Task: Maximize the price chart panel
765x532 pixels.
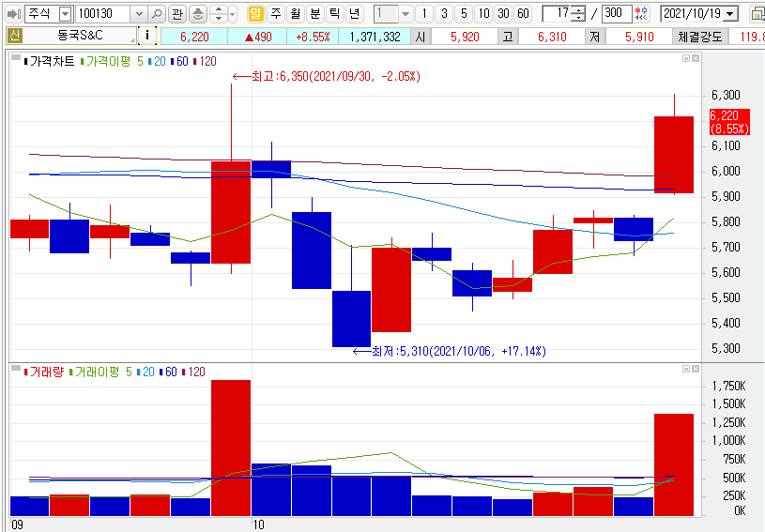Action: tap(686, 58)
